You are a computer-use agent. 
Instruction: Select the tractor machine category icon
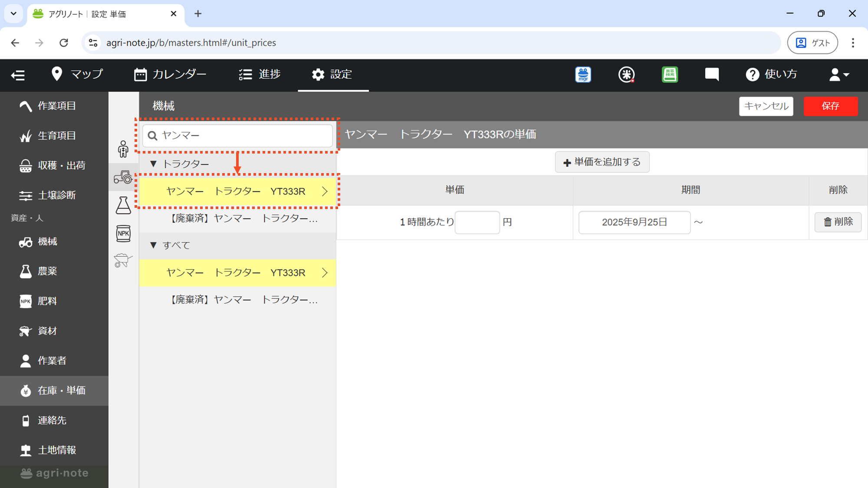123,177
